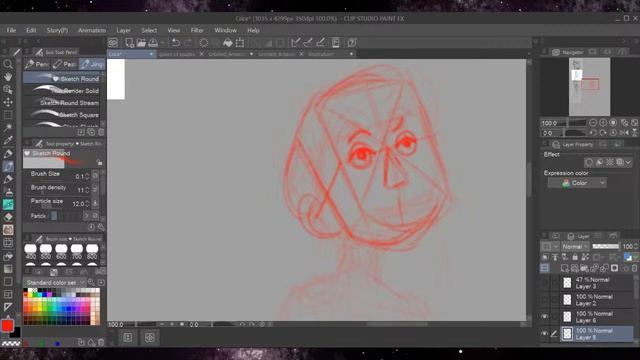
Task: Open layer palette color dropdown
Action: (549, 247)
